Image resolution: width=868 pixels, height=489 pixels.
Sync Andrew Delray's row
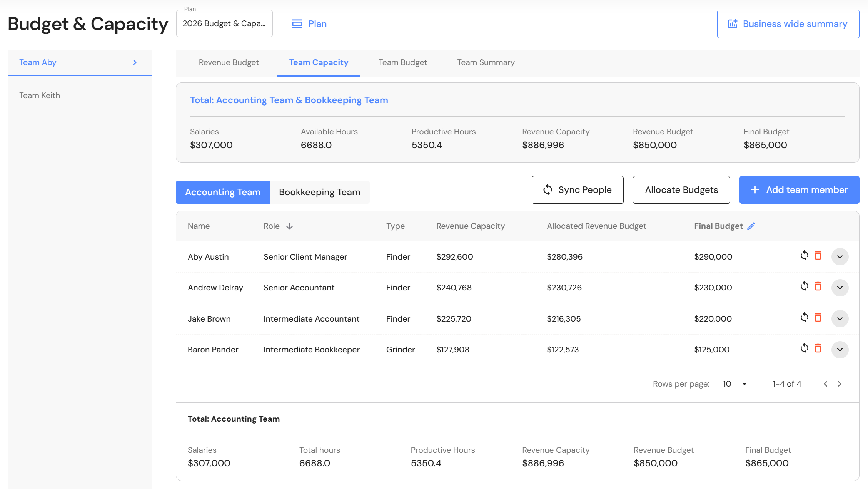pos(804,286)
